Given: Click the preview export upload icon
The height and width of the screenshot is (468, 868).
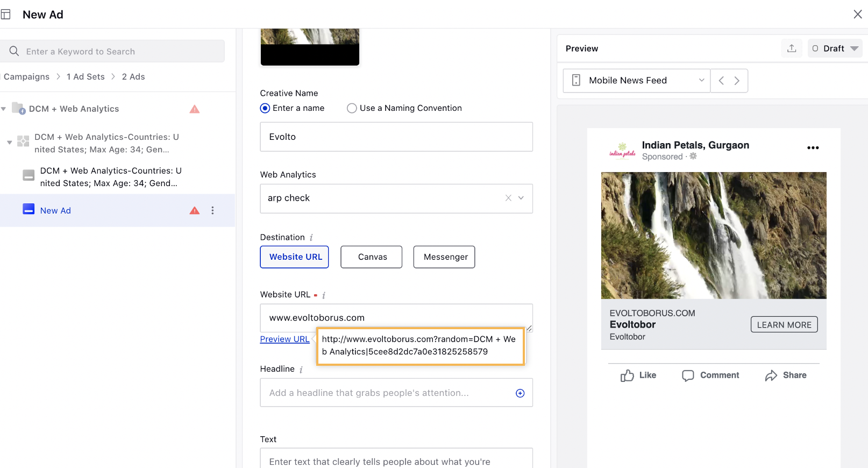Looking at the screenshot, I should coord(792,48).
